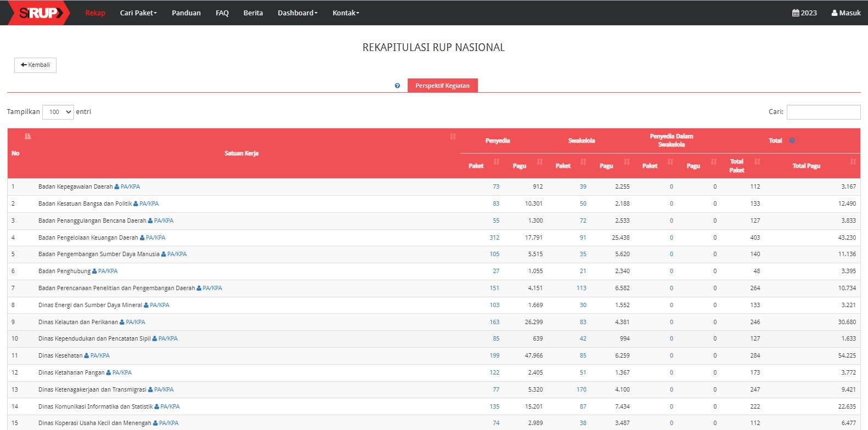Click the Masuk login user icon
This screenshot has height=430, width=868.
coord(835,13)
